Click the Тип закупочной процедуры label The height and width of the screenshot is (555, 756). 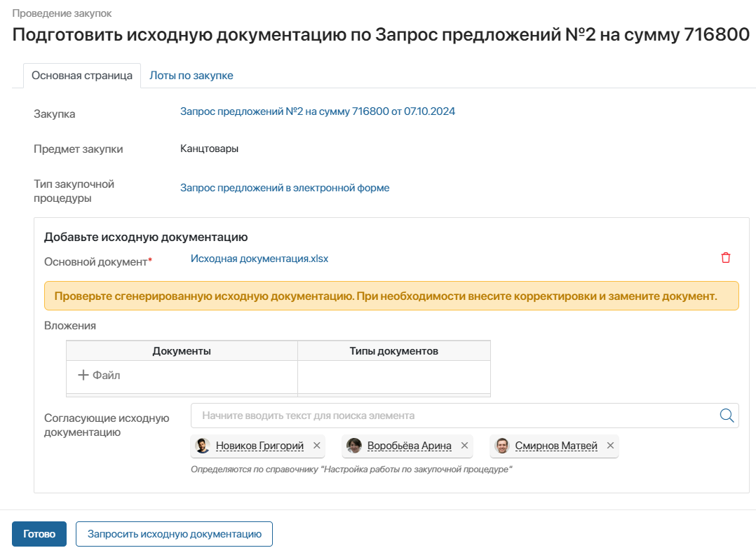[x=74, y=191]
